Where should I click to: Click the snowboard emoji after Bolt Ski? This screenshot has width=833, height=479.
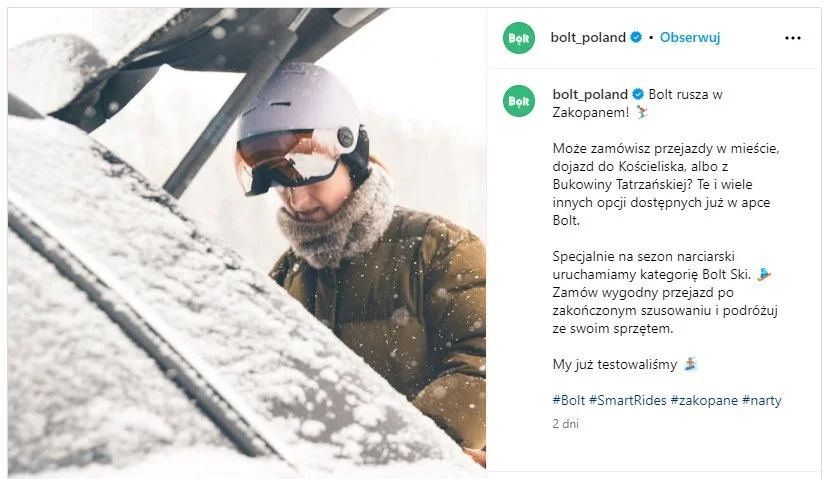pyautogui.click(x=764, y=275)
